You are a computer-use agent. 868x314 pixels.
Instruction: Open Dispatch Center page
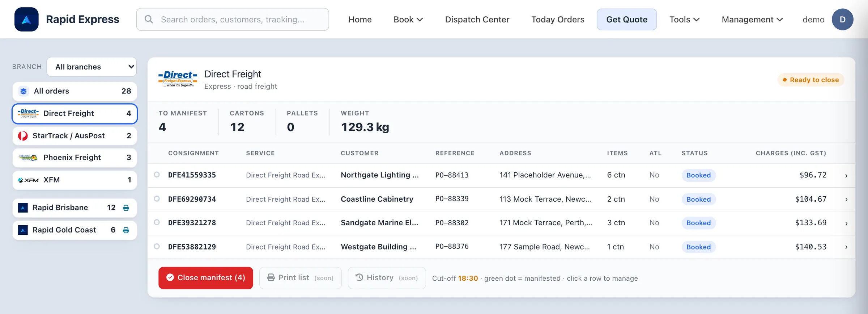point(477,20)
